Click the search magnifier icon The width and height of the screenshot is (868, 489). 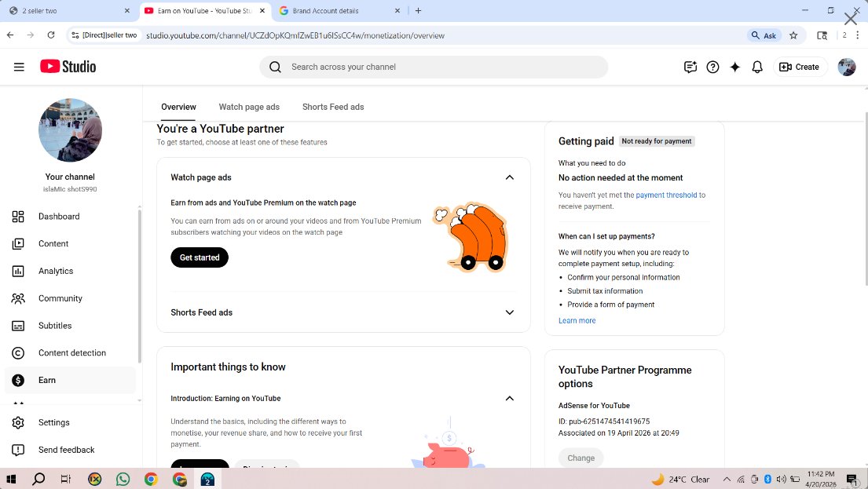tap(275, 67)
